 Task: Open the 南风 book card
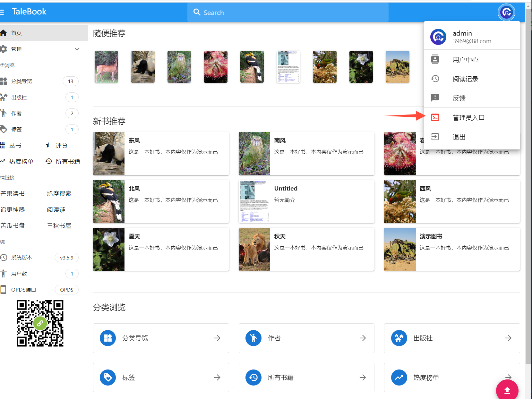(306, 154)
